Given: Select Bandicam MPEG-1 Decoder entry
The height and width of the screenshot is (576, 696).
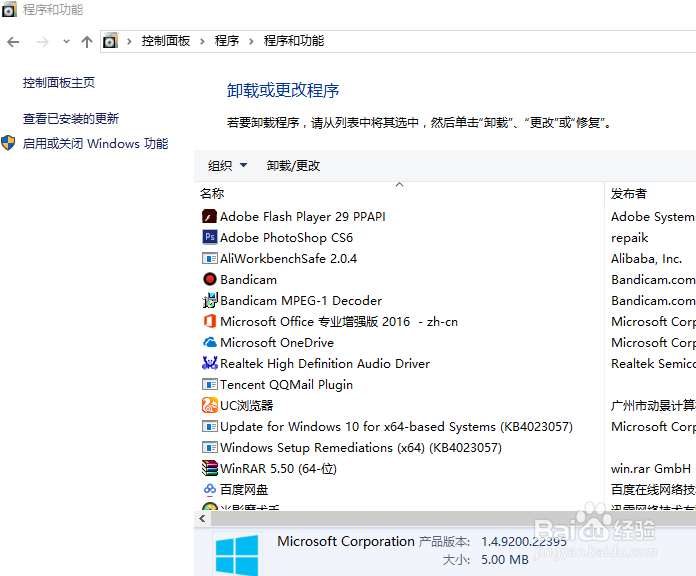Looking at the screenshot, I should pyautogui.click(x=301, y=300).
